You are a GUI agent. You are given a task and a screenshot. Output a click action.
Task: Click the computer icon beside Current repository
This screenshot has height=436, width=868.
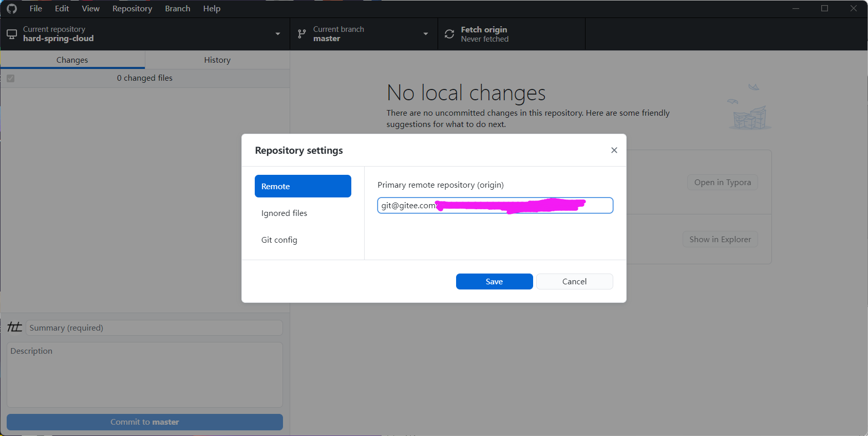(11, 34)
